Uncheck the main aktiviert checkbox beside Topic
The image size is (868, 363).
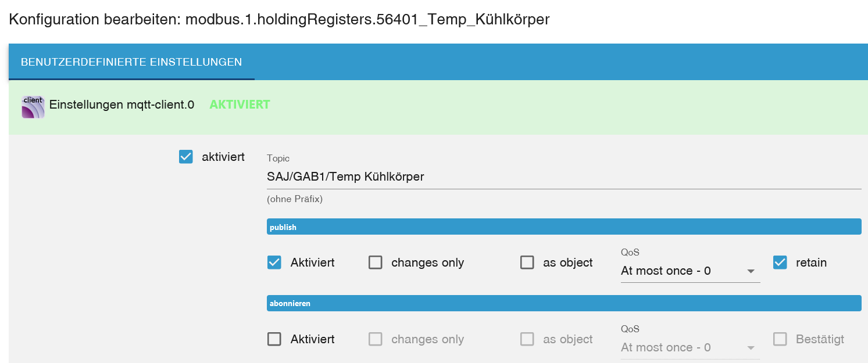(186, 157)
